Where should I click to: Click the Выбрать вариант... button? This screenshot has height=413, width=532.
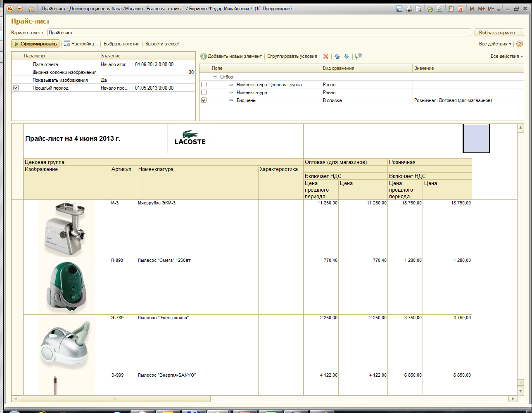pyautogui.click(x=499, y=33)
